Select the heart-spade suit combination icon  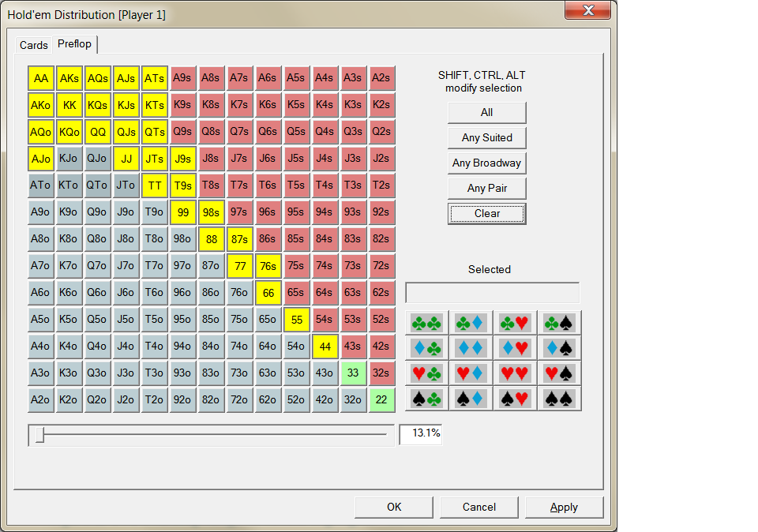(559, 373)
